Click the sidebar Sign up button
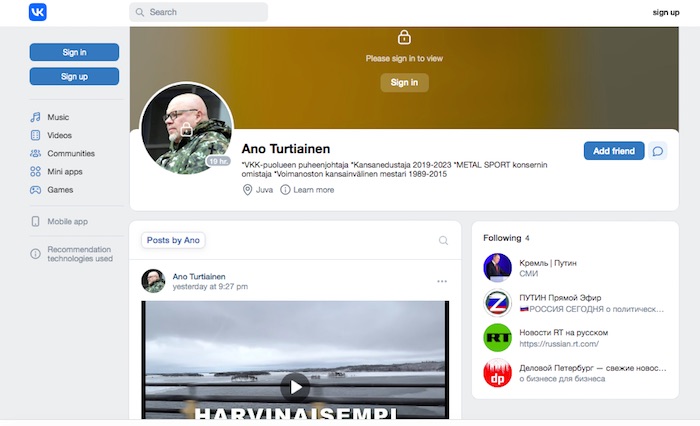700x426 pixels. pos(74,76)
